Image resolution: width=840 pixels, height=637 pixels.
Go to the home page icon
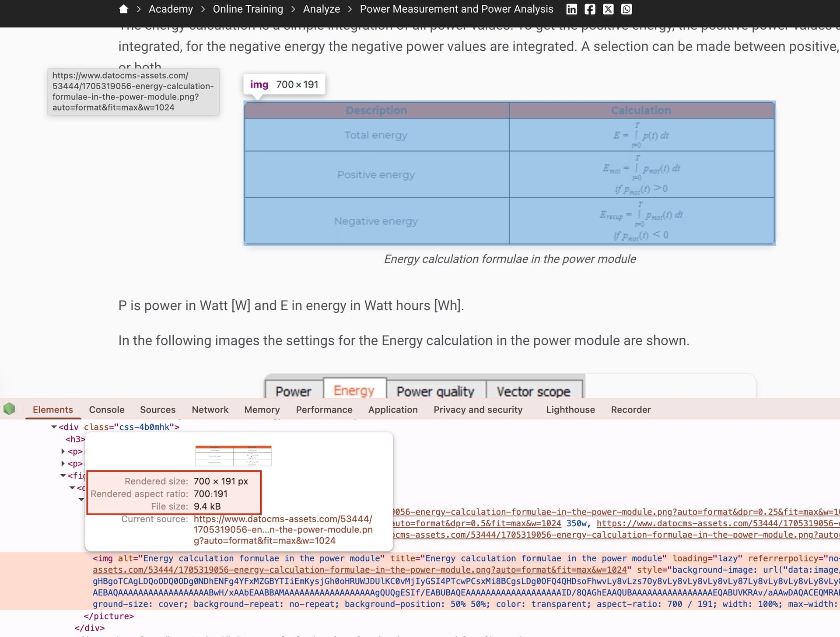123,9
